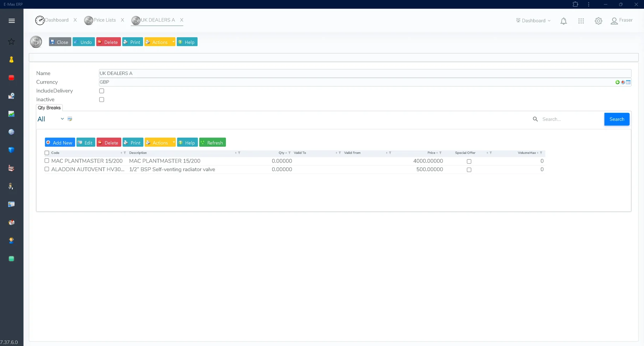This screenshot has height=346, width=644.
Task: Click the Undo button
Action: 84,42
